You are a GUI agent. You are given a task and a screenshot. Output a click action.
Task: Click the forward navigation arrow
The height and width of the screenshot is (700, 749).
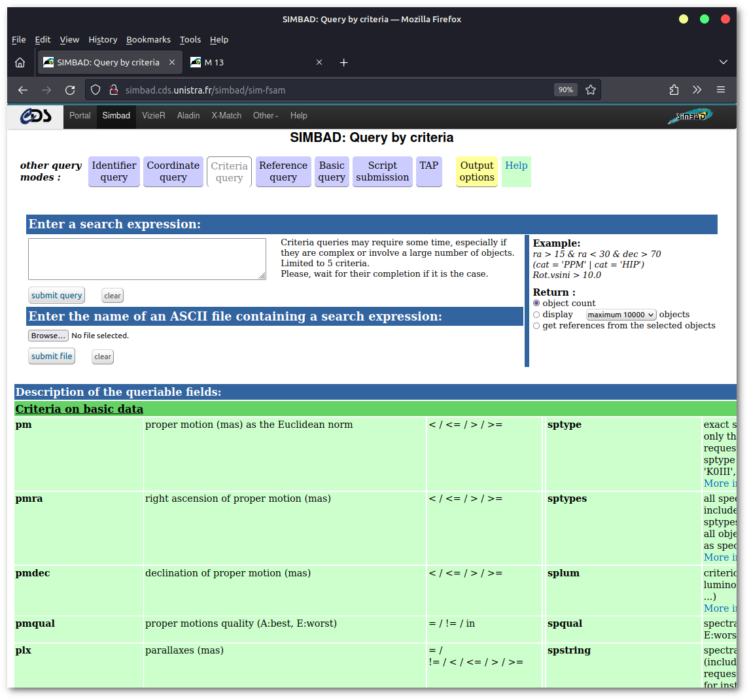tap(46, 90)
